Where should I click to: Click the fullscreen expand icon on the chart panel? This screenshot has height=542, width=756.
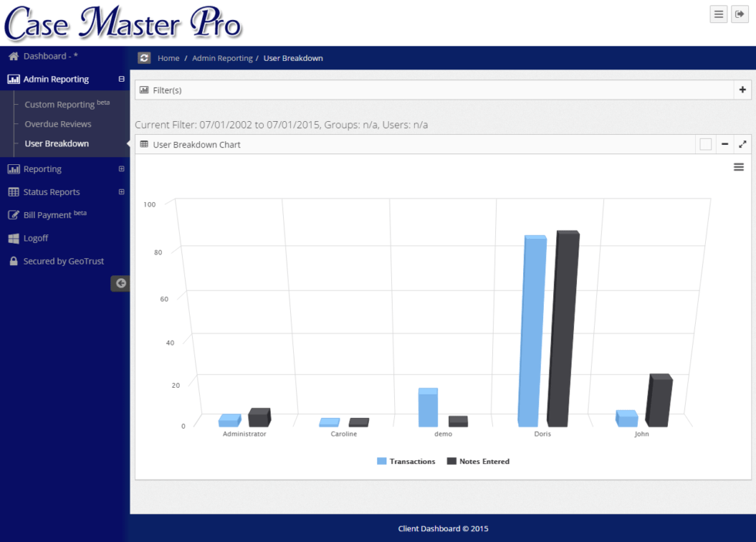(x=742, y=143)
